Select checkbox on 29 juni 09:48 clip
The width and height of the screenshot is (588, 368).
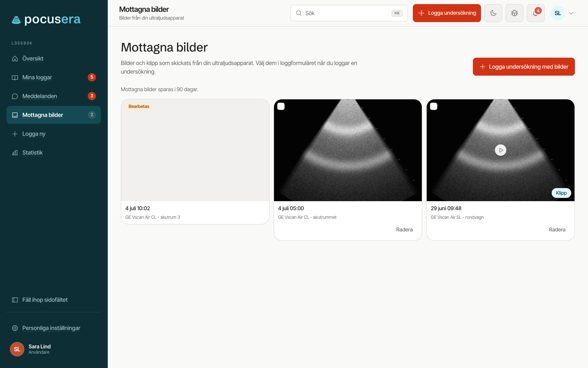click(x=434, y=106)
